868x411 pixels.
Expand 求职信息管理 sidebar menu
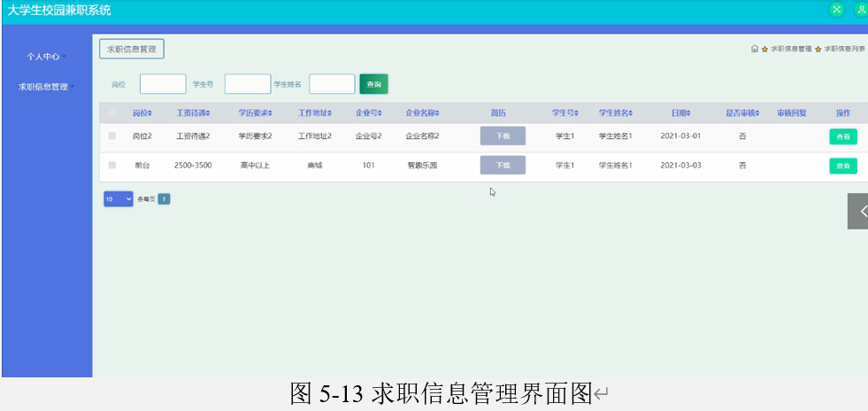pos(47,87)
